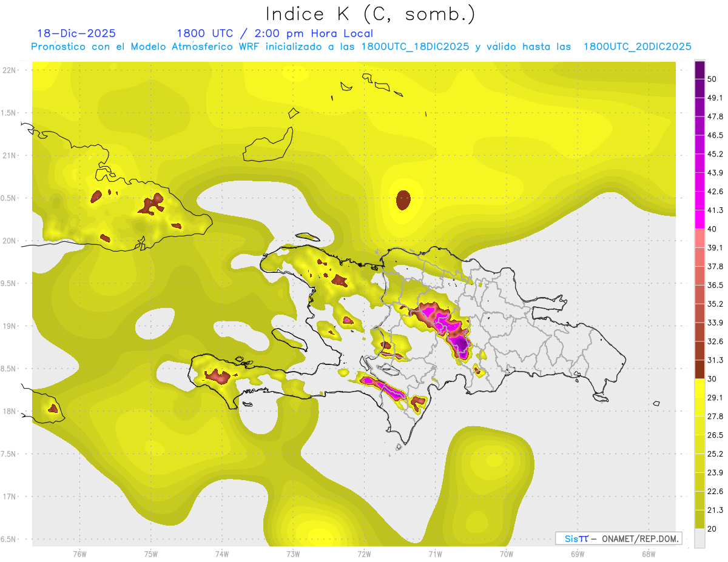Screen dimensions: 728x562
Task: Click the legend value "25.2"
Action: click(715, 454)
